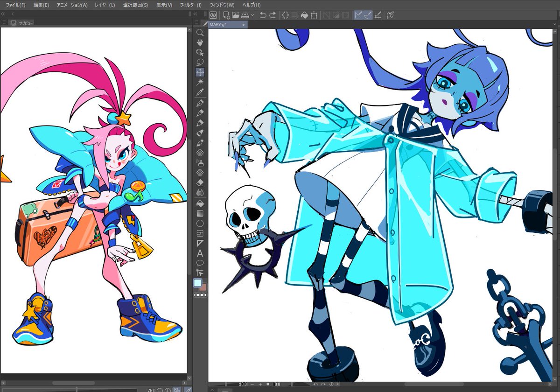
Task: Click the Clear (delete) command icon
Action: click(x=285, y=15)
